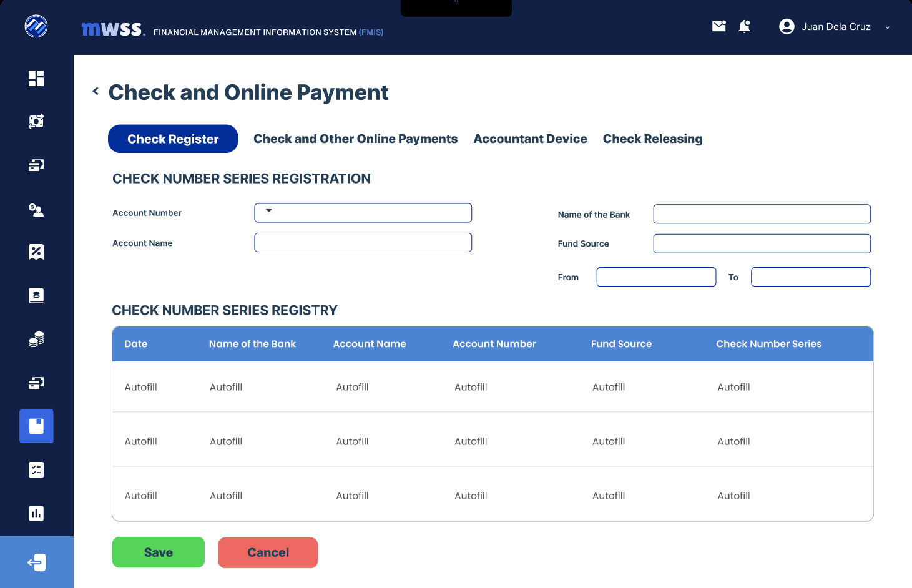Open the stacked coins sidebar icon
Image resolution: width=912 pixels, height=588 pixels.
36,339
